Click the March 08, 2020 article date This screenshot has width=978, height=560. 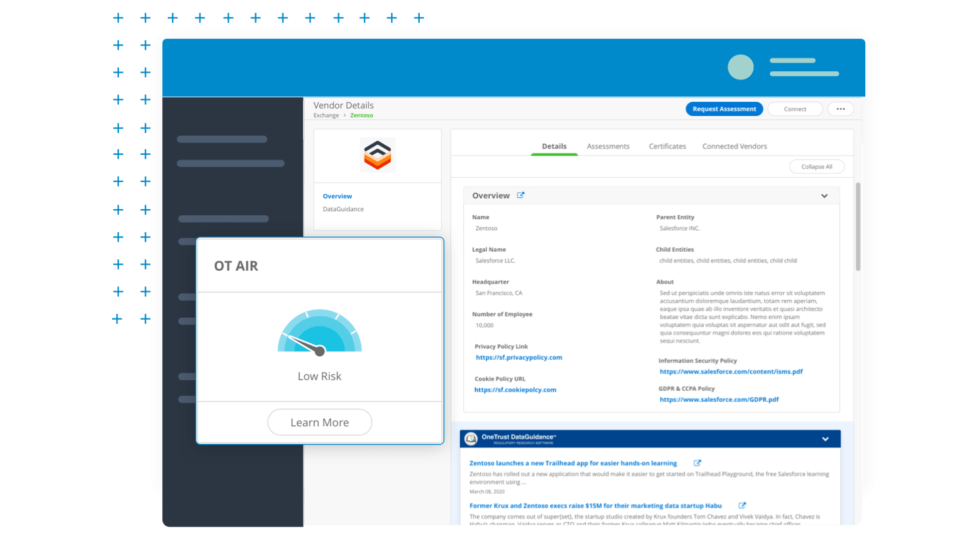pyautogui.click(x=487, y=491)
